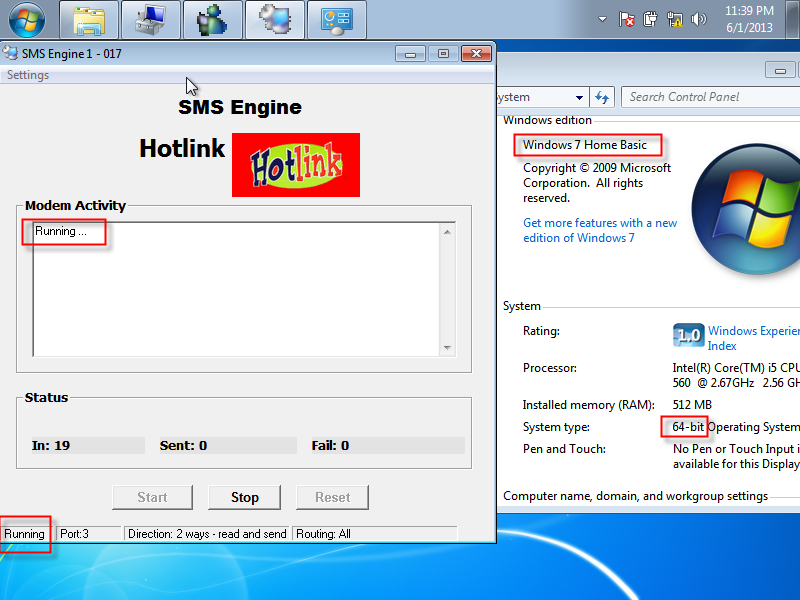Click the Hotlink logo image
800x600 pixels.
pyautogui.click(x=295, y=164)
